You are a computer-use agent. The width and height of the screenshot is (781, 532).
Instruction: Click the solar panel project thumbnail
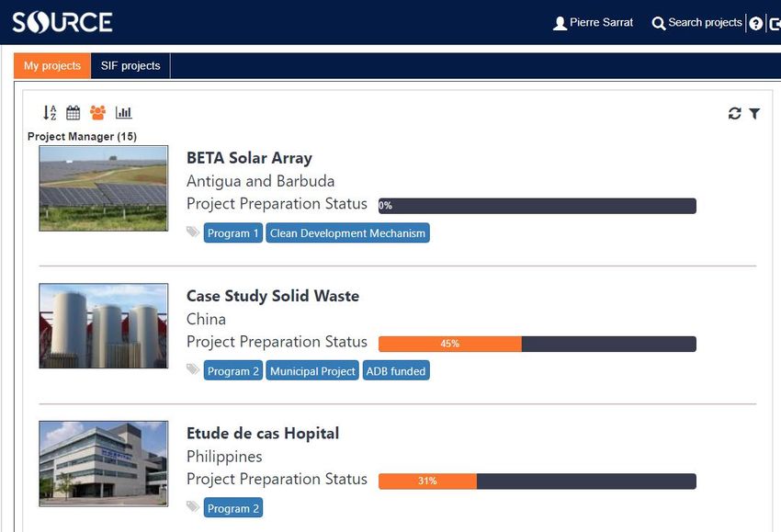coord(104,188)
